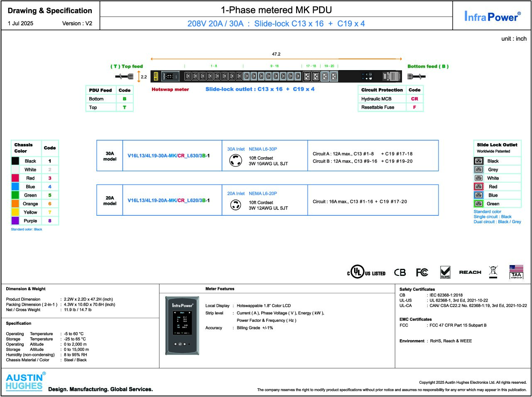Pick the Green chassis color swatch
This screenshot has height=397, width=532.
[x=15, y=195]
